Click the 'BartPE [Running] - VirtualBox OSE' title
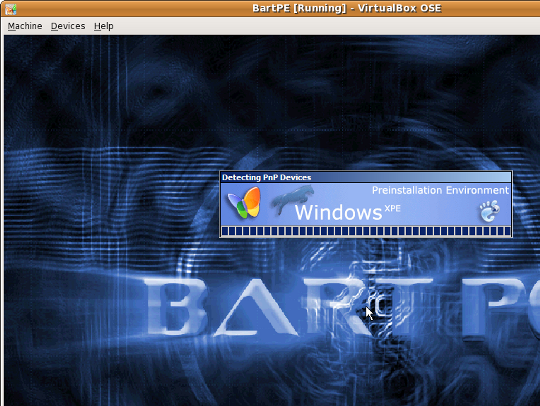This screenshot has height=406, width=540. tap(347, 8)
